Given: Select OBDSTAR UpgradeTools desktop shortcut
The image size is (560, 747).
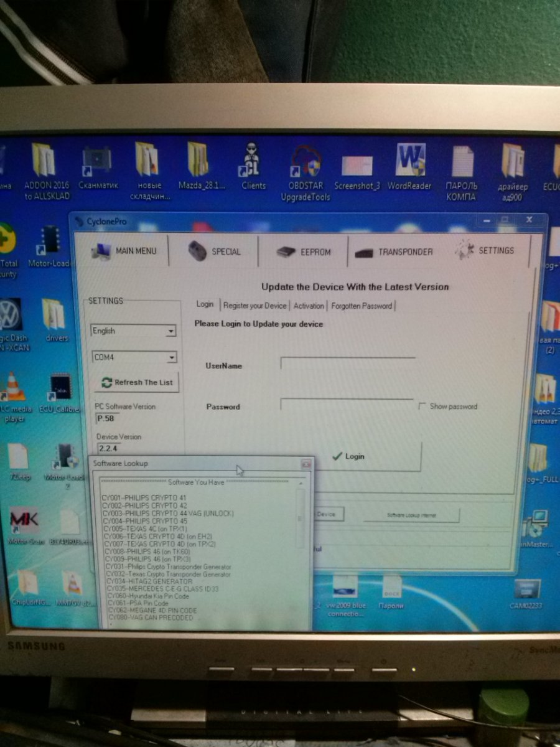Looking at the screenshot, I should tap(304, 173).
